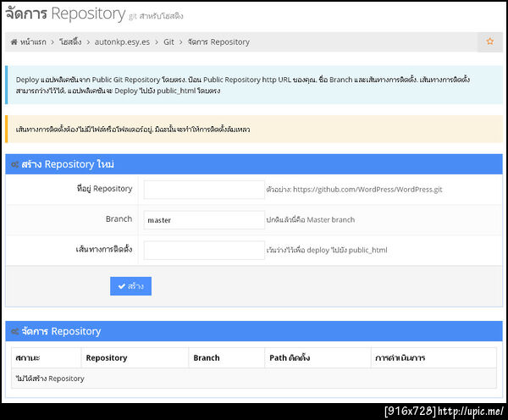This screenshot has height=420, width=508.
Task: Click the Branch table column header
Action: point(207,357)
